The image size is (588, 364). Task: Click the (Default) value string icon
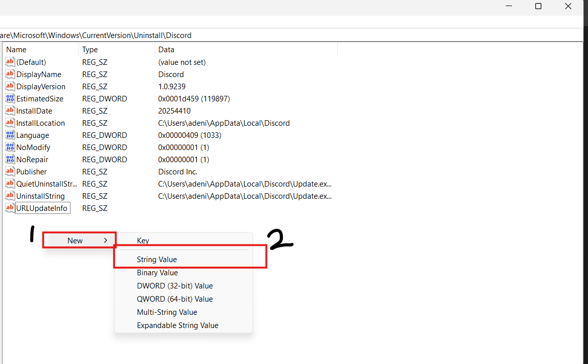coord(10,62)
